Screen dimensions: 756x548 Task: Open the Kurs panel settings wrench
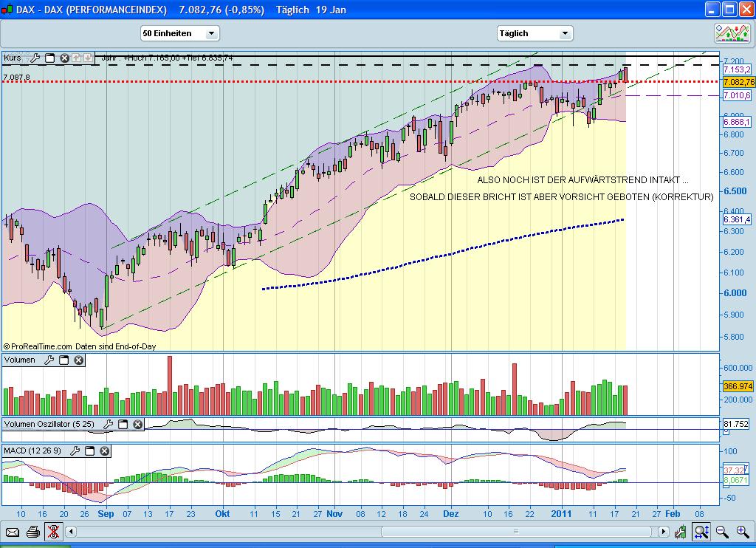35,58
